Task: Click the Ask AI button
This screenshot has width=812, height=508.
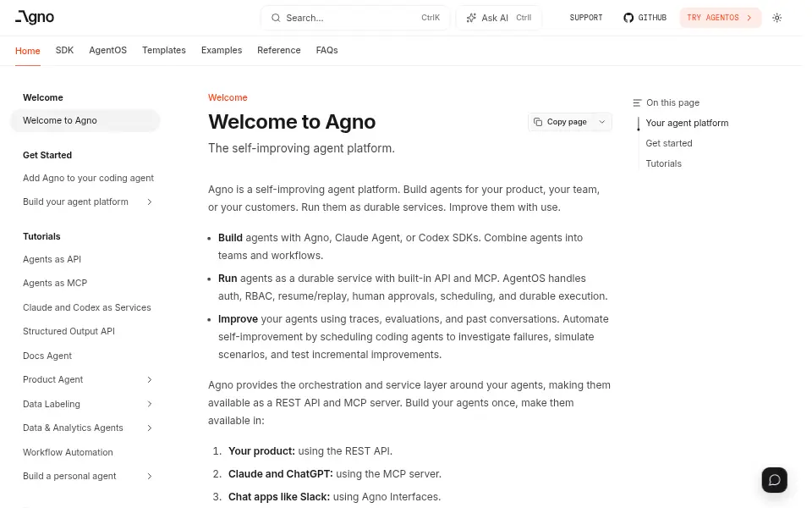Action: 499,18
